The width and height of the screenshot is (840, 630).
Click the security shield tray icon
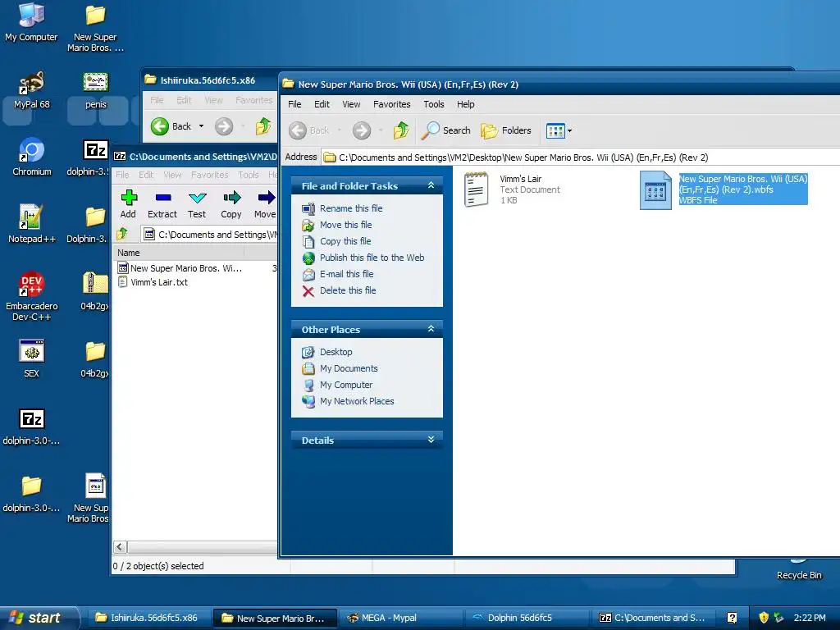764,618
